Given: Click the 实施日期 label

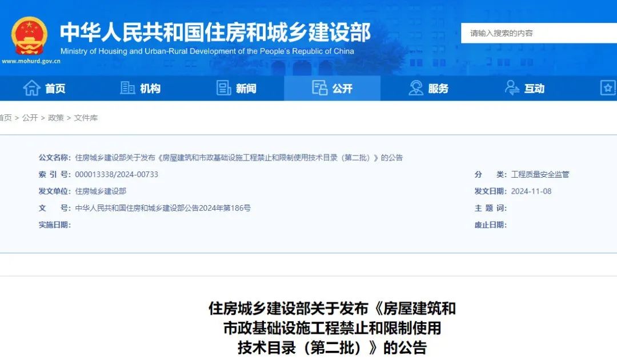Looking at the screenshot, I should [55, 225].
